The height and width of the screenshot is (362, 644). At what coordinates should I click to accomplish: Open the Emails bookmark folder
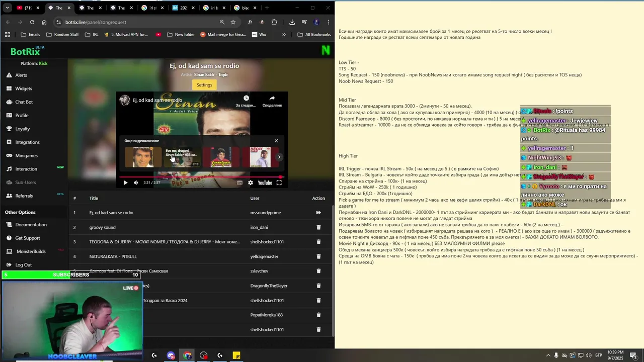point(30,35)
